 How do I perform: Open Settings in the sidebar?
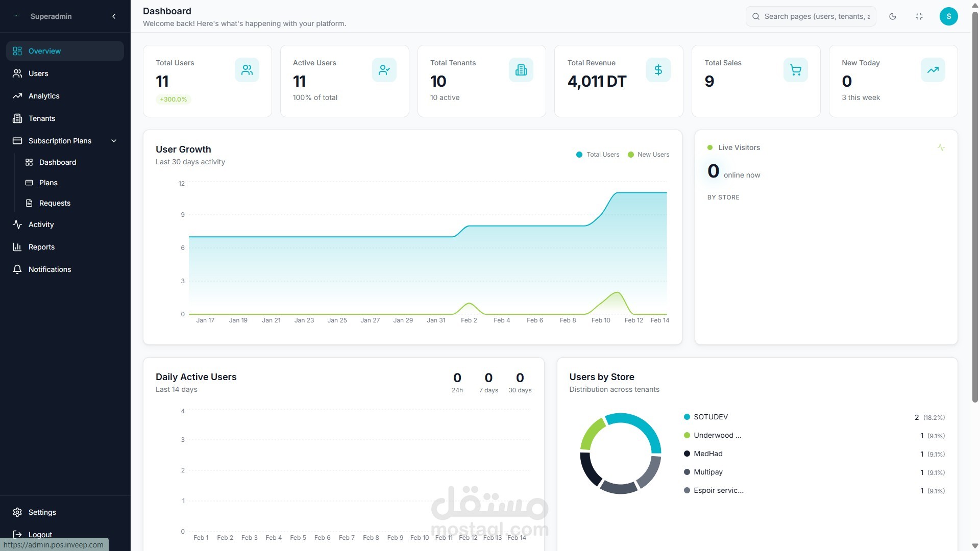(x=42, y=512)
